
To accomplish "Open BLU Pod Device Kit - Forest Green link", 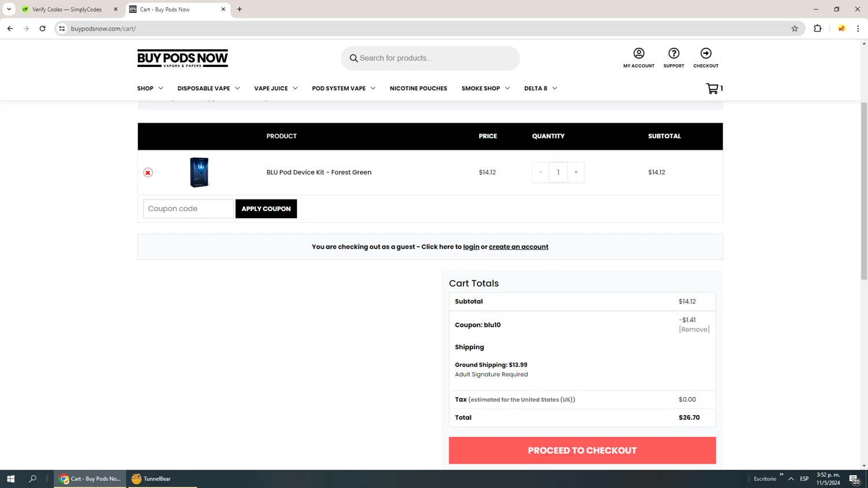I will pyautogui.click(x=319, y=172).
